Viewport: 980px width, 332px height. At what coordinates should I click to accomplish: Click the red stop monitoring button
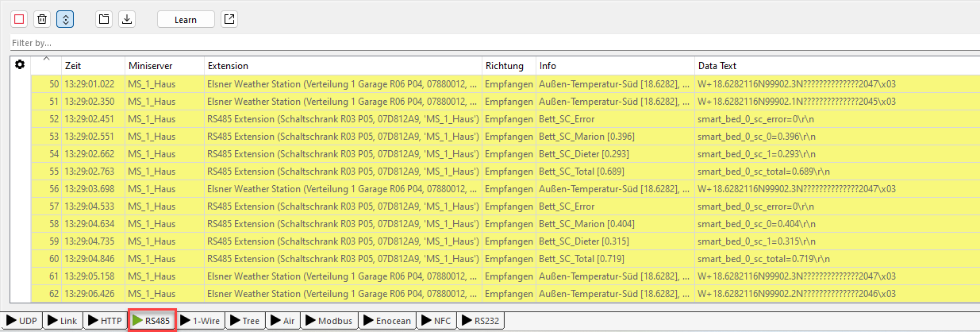click(19, 19)
